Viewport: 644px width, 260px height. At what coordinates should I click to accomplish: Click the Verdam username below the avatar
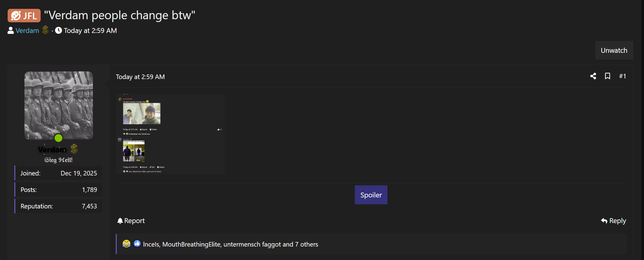(52, 150)
